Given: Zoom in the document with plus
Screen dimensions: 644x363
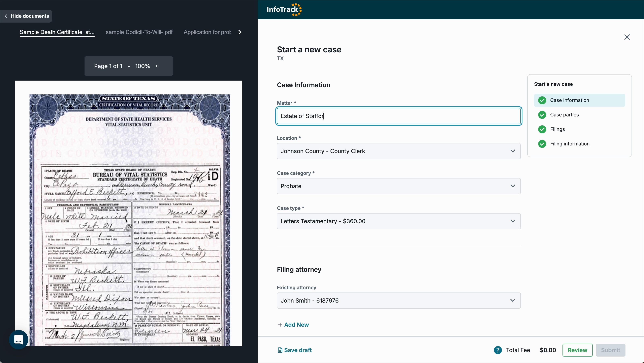Looking at the screenshot, I should [157, 66].
